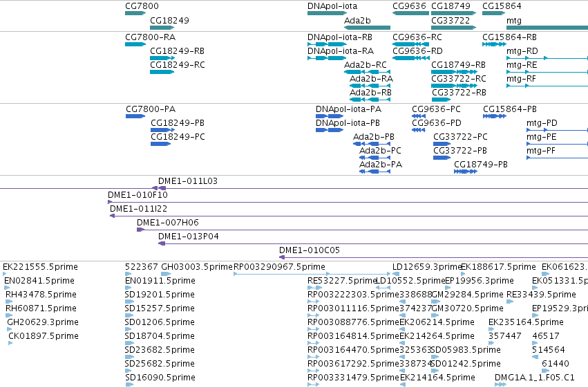
Task: Select transcript CG18249-RC
Action: coord(162,72)
